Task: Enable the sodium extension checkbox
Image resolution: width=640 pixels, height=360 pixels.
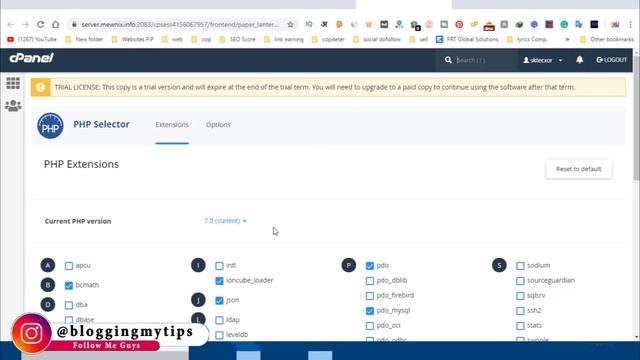Action: tap(520, 266)
